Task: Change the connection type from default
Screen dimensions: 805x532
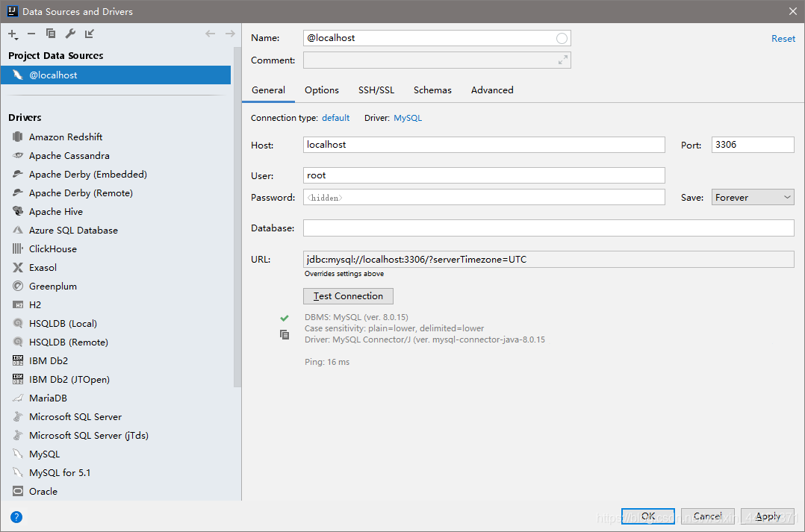Action: click(335, 117)
